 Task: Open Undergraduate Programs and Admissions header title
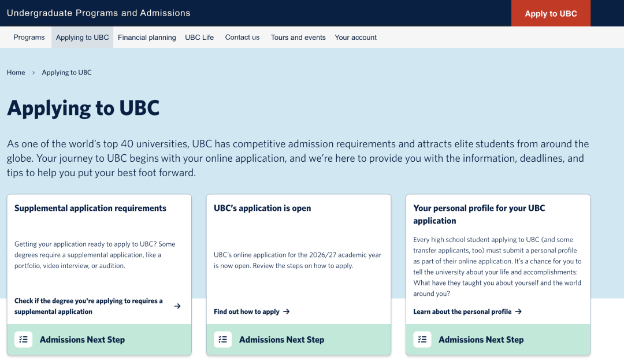[98, 13]
